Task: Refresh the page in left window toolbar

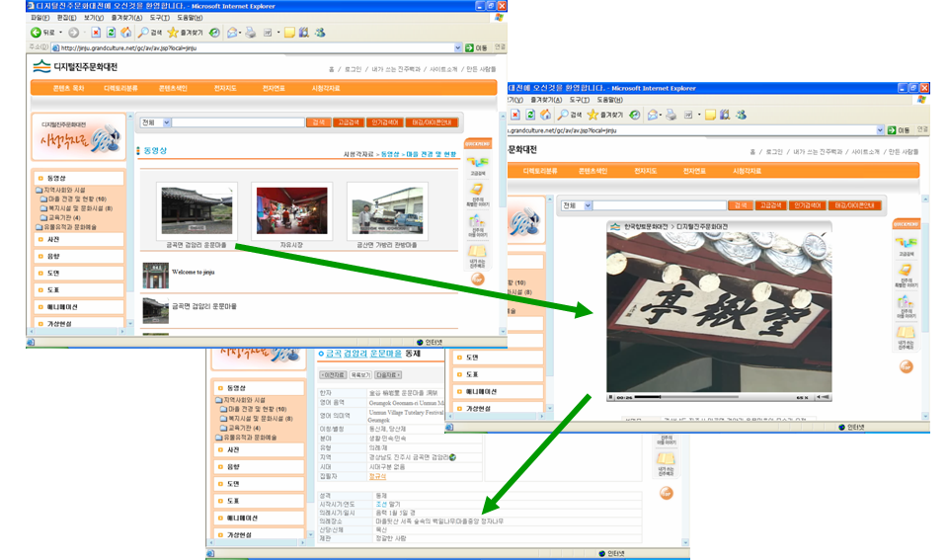Action: point(111,33)
